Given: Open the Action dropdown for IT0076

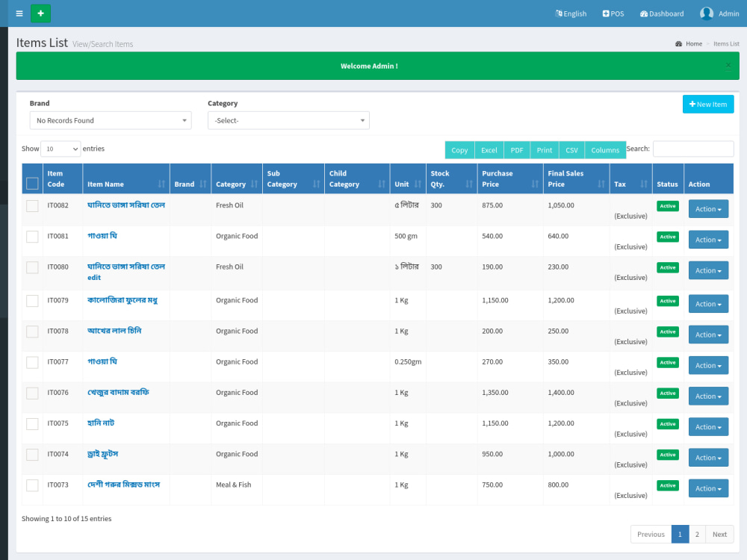Looking at the screenshot, I should point(708,396).
